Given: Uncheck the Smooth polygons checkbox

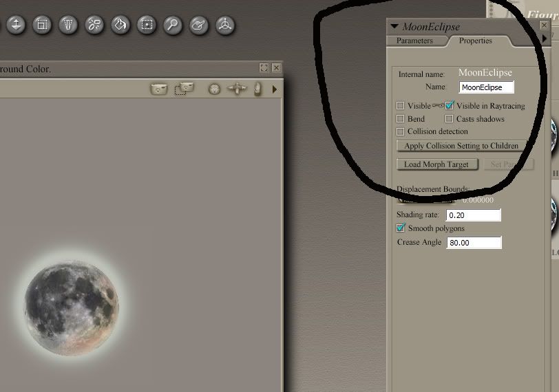Looking at the screenshot, I should (401, 228).
